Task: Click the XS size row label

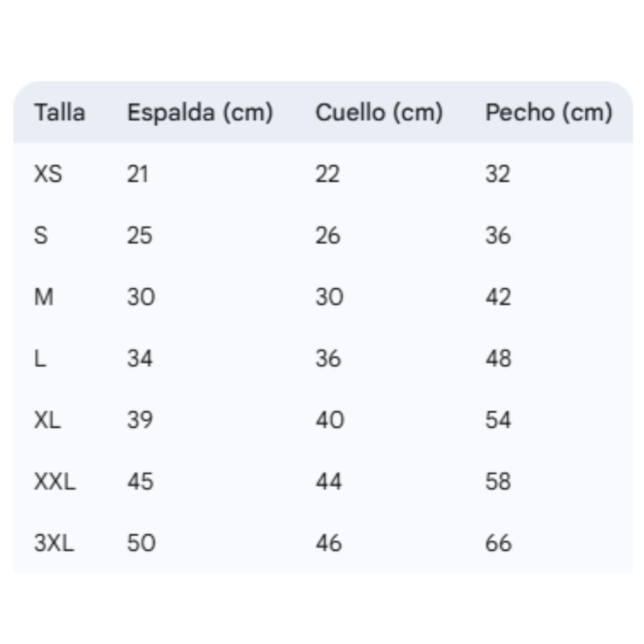Action: (48, 174)
